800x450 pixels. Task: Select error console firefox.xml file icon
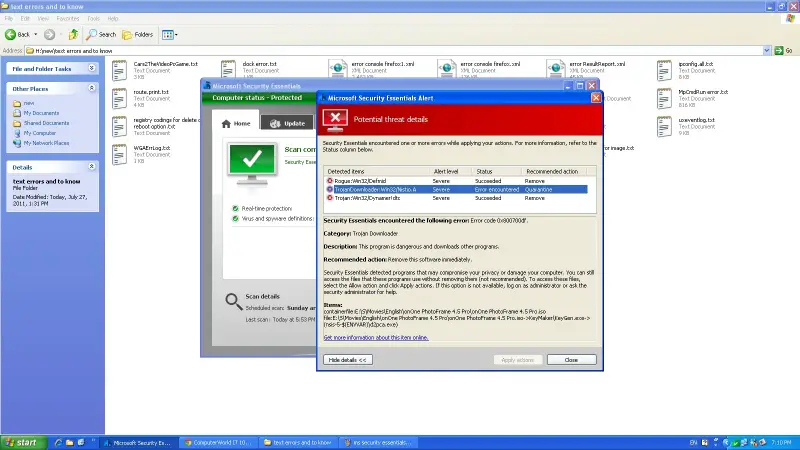pyautogui.click(x=447, y=69)
